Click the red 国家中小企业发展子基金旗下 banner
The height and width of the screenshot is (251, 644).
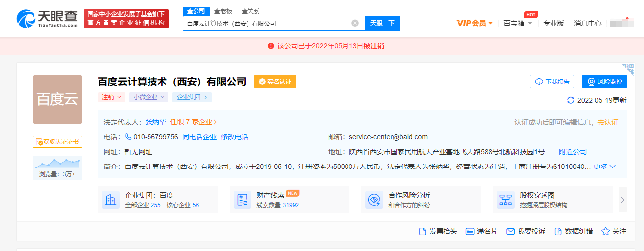[x=126, y=19]
